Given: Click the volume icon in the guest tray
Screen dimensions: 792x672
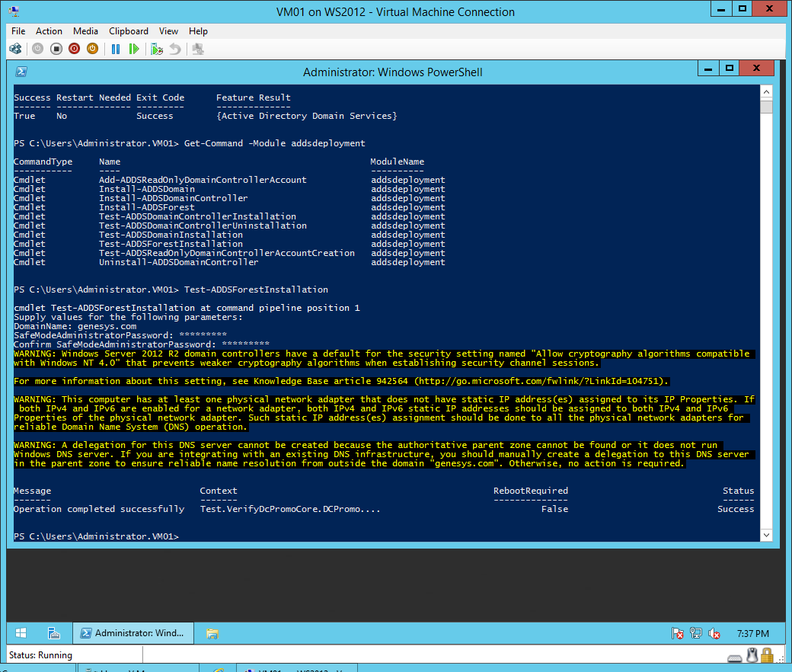Looking at the screenshot, I should pyautogui.click(x=714, y=633).
